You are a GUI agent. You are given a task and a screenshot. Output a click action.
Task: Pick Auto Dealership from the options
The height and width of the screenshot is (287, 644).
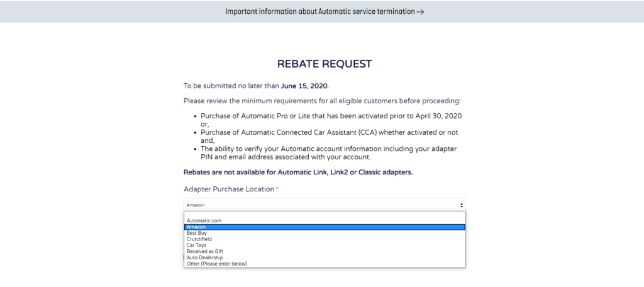pyautogui.click(x=325, y=257)
